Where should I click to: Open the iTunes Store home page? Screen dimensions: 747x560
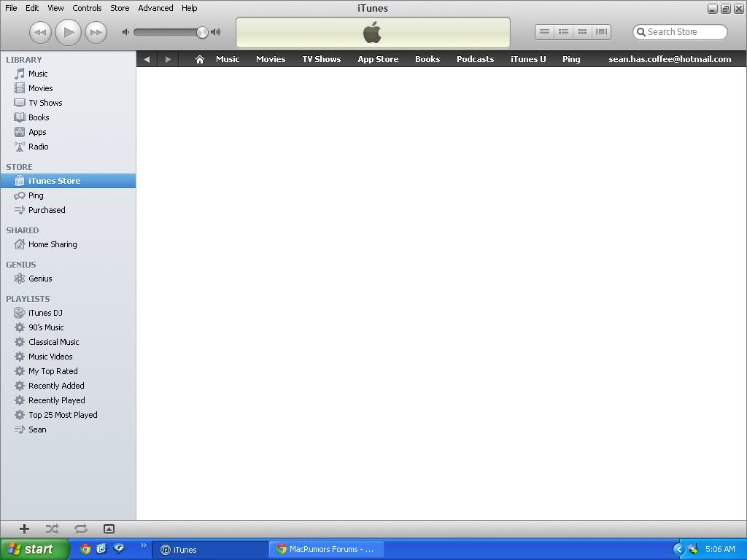200,59
